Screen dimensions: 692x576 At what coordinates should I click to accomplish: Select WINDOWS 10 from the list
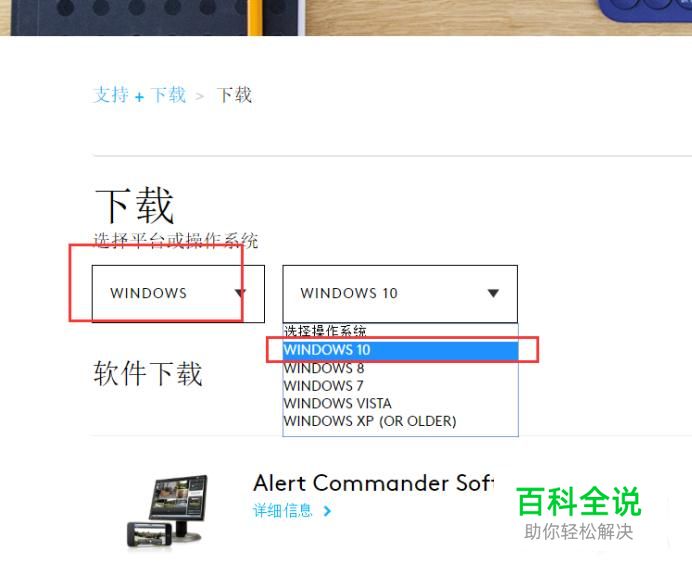coord(400,350)
